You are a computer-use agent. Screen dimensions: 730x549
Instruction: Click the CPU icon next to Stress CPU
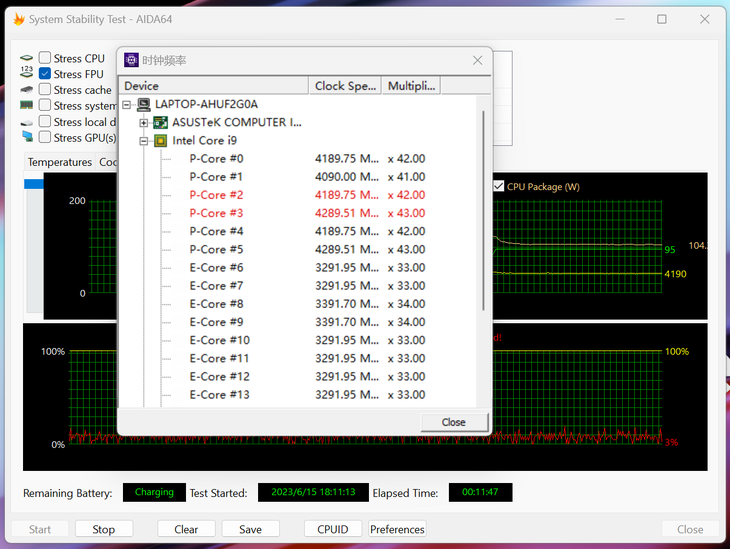tap(27, 58)
